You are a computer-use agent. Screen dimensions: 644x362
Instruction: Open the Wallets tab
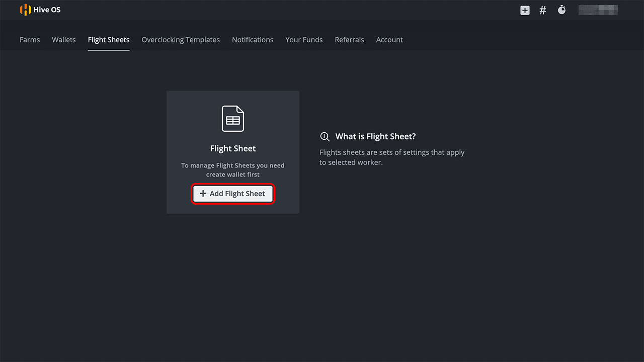point(64,40)
